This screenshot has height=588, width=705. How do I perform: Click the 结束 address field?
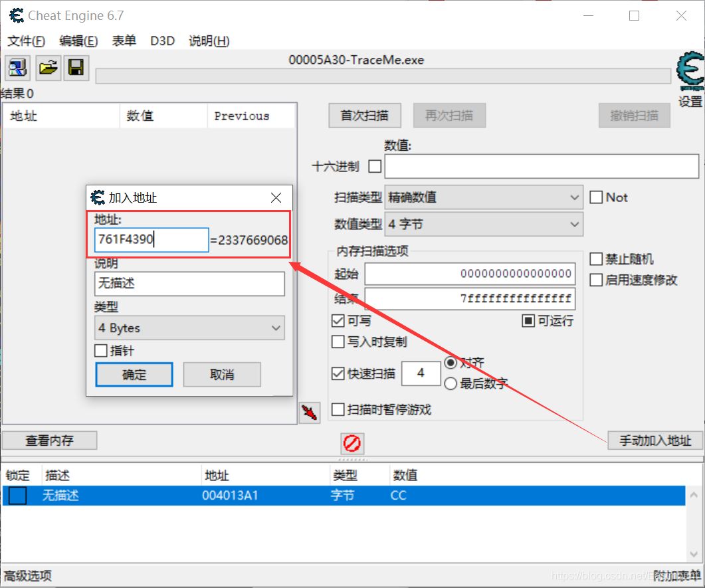coord(470,299)
